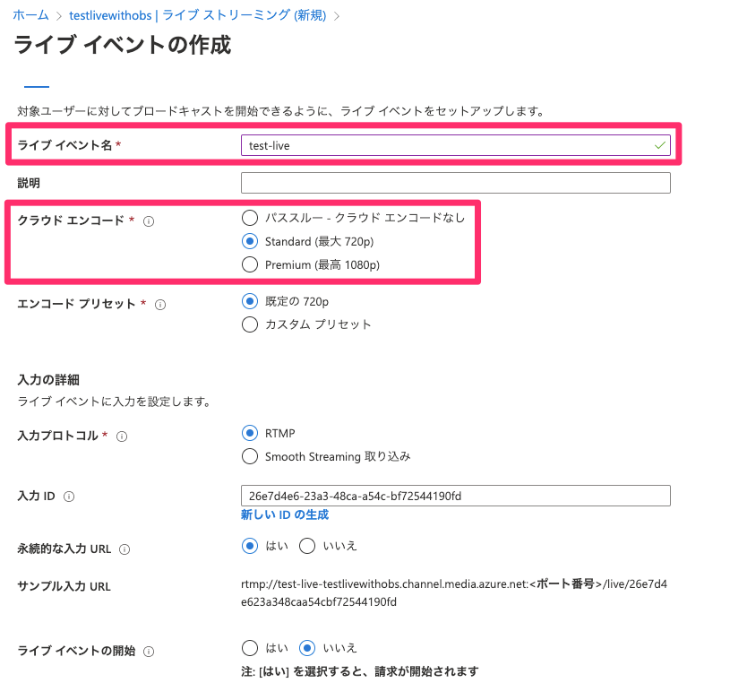The image size is (730, 700).
Task: Open testlivewithobs ライブ ストリーミング breadcrumb
Action: pyautogui.click(x=198, y=15)
